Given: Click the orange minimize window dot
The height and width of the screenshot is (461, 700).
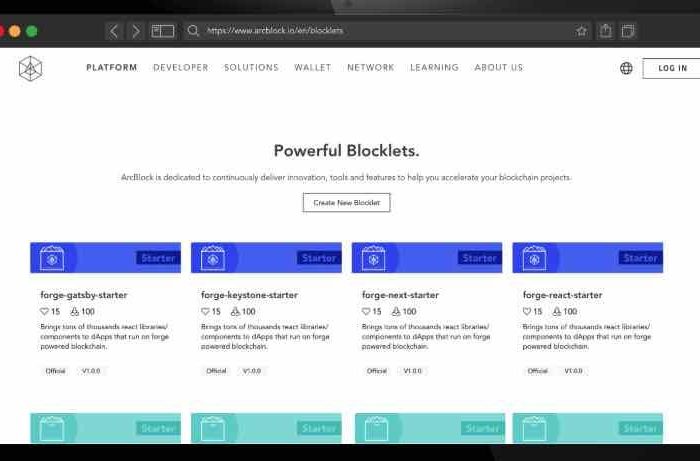Looking at the screenshot, I should 15,31.
